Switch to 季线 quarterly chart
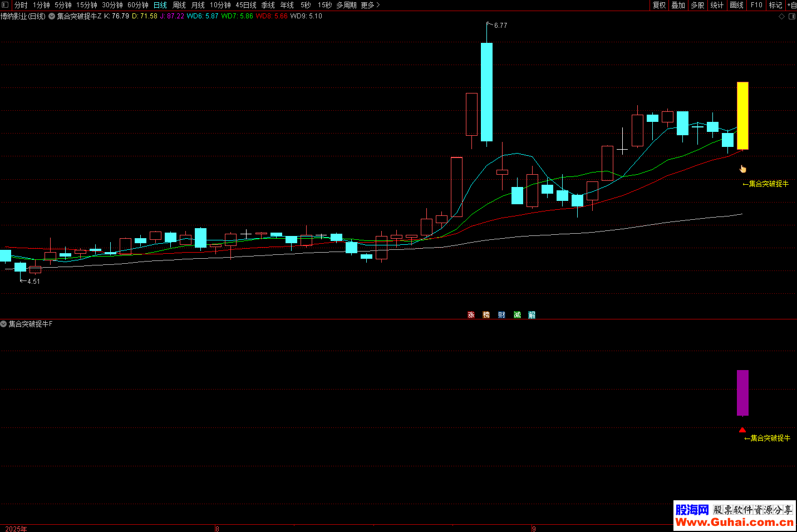 pos(268,5)
